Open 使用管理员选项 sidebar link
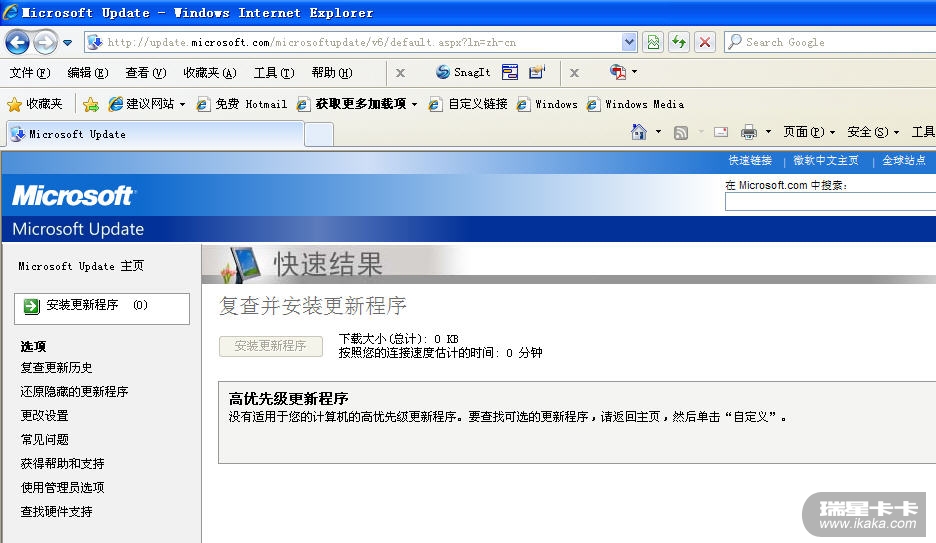936x543 pixels. pos(62,488)
